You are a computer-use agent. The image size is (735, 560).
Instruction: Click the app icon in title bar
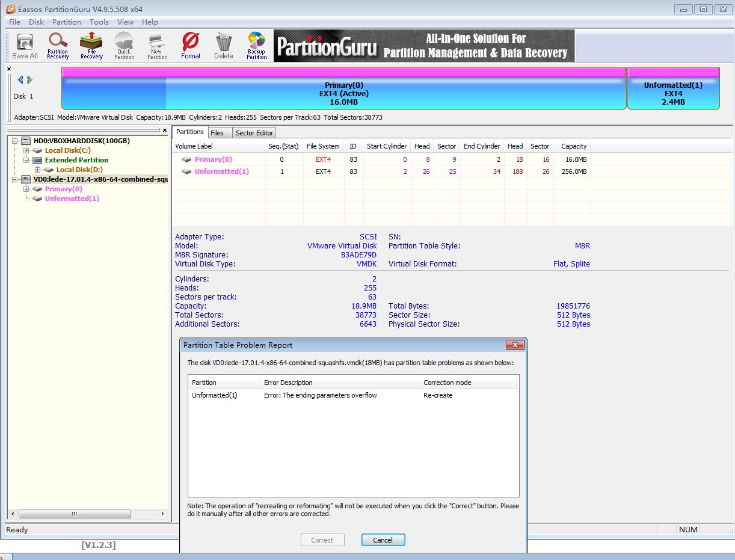10,9
